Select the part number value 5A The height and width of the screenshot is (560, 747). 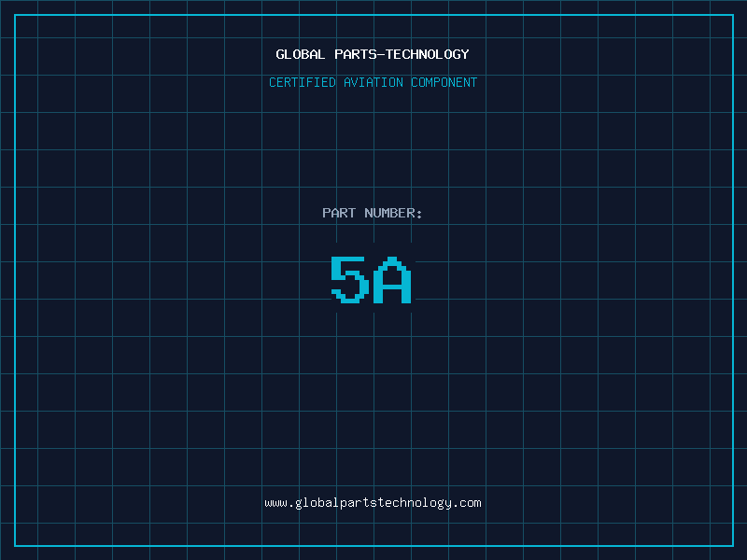pos(371,279)
